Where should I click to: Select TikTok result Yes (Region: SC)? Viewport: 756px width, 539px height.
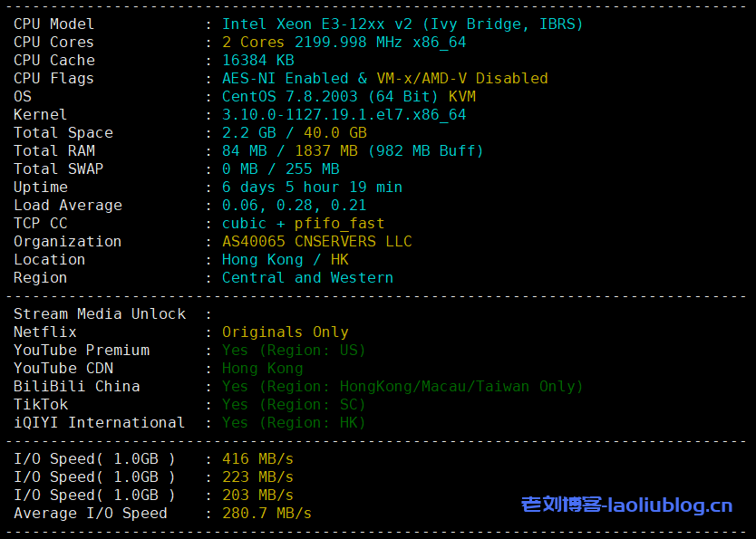pos(294,405)
